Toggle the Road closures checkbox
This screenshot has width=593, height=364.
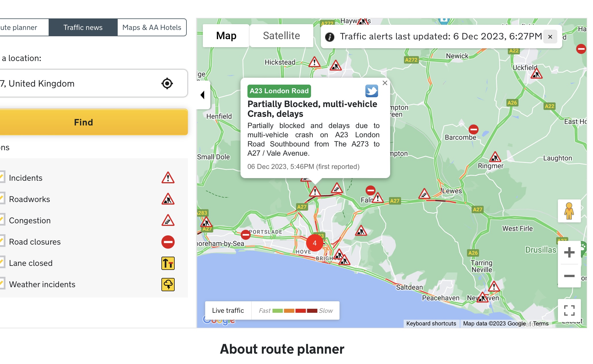pyautogui.click(x=2, y=241)
